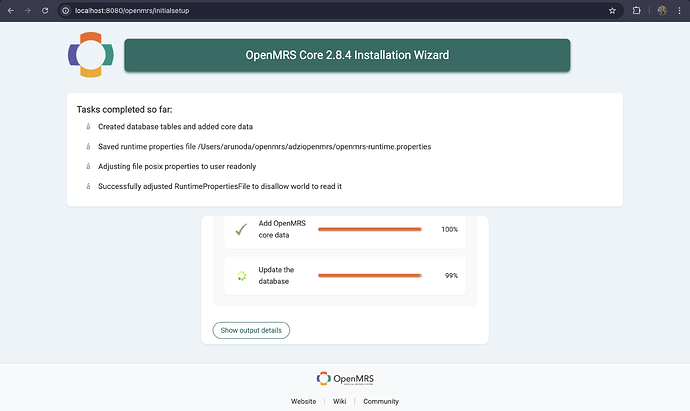
Task: Bookmark this page with the star icon
Action: click(612, 10)
